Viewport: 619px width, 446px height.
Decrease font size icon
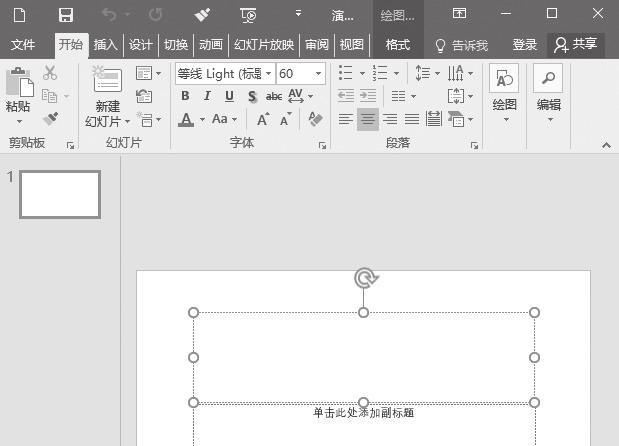285,119
